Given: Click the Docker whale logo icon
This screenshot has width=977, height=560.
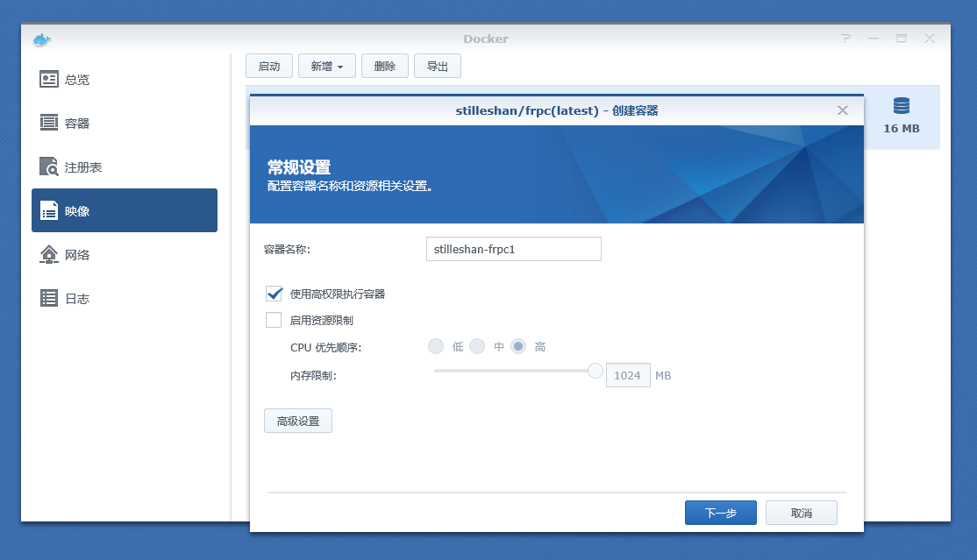Looking at the screenshot, I should click(42, 40).
